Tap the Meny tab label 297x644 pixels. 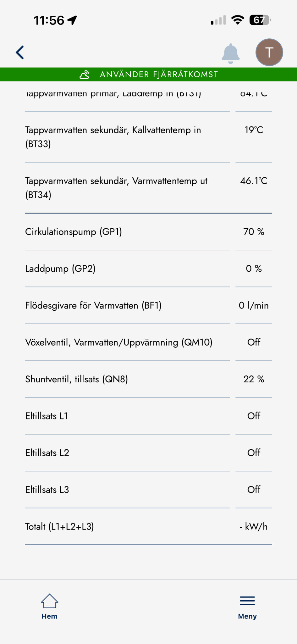[247, 616]
